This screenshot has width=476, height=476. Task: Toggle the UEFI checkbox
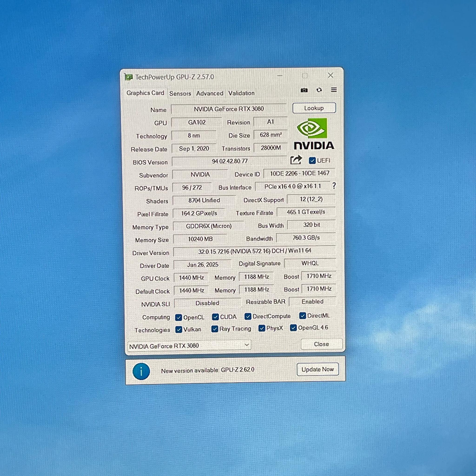[x=312, y=161]
